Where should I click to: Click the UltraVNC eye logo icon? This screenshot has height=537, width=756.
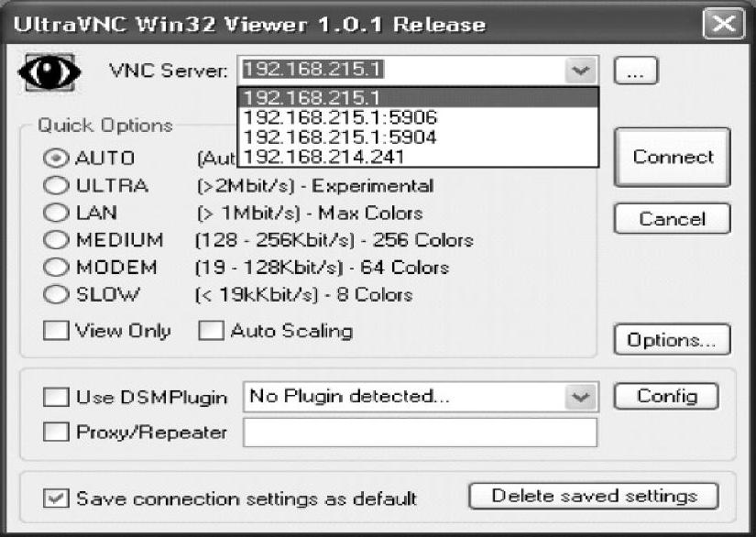(49, 71)
